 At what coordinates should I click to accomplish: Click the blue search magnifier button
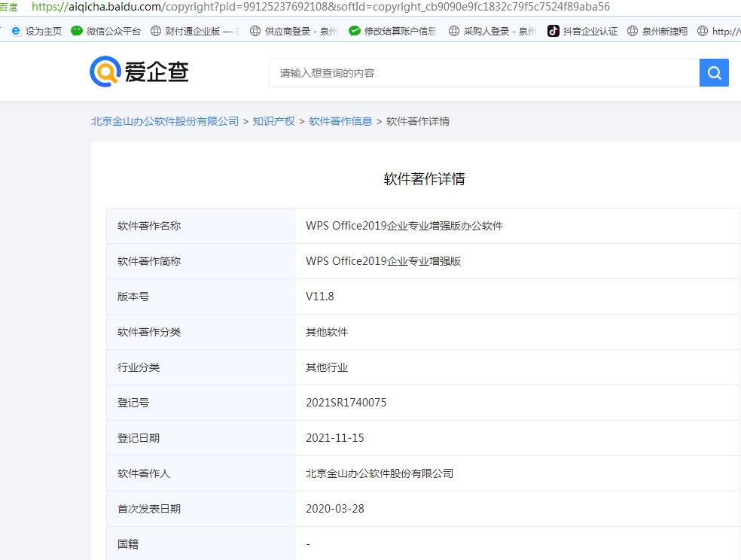click(714, 73)
